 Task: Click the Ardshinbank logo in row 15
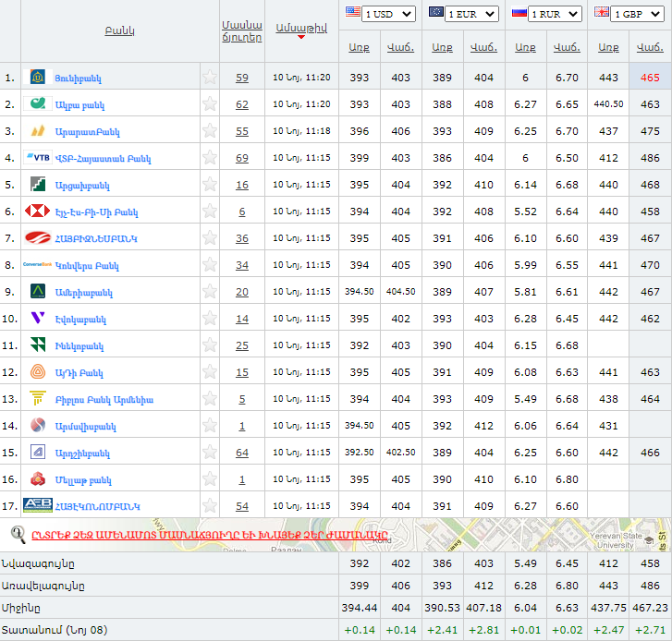[38, 452]
